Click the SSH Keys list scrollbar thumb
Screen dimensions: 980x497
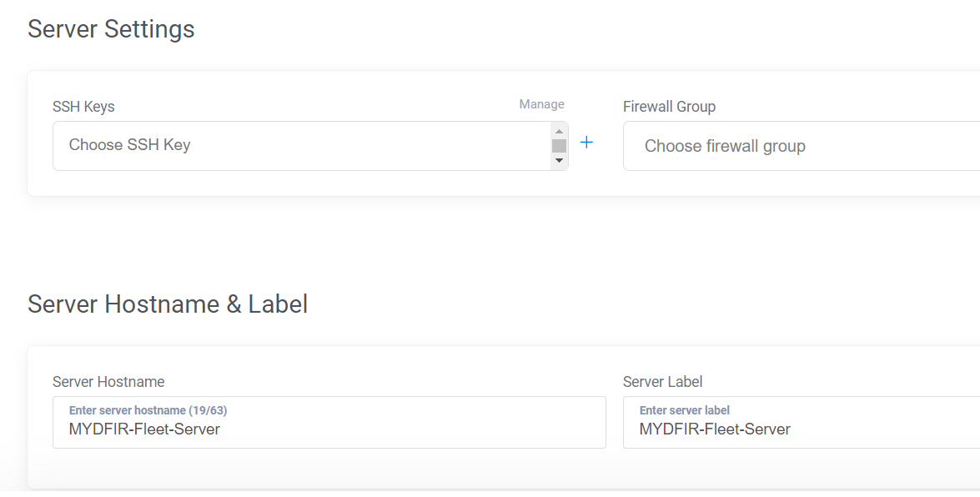click(559, 146)
